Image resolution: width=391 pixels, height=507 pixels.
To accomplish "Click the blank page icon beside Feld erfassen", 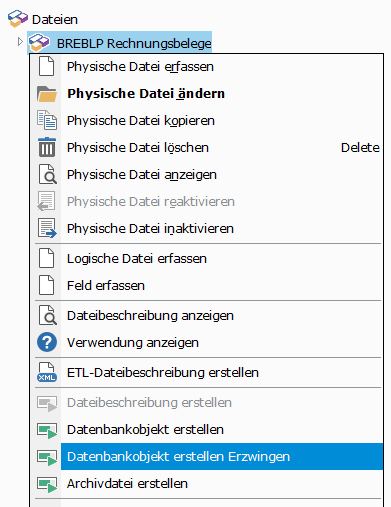I will click(46, 285).
